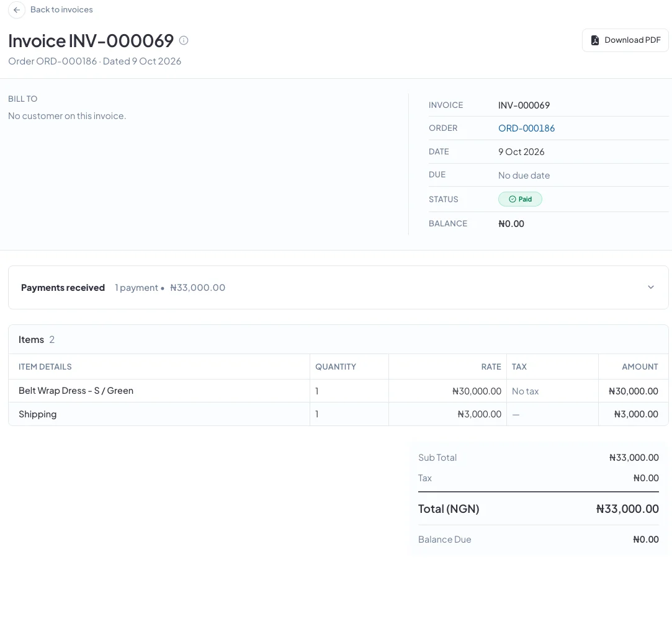Click the Sub Total value ₦33,000.00
The width and height of the screenshot is (672, 640).
[634, 458]
